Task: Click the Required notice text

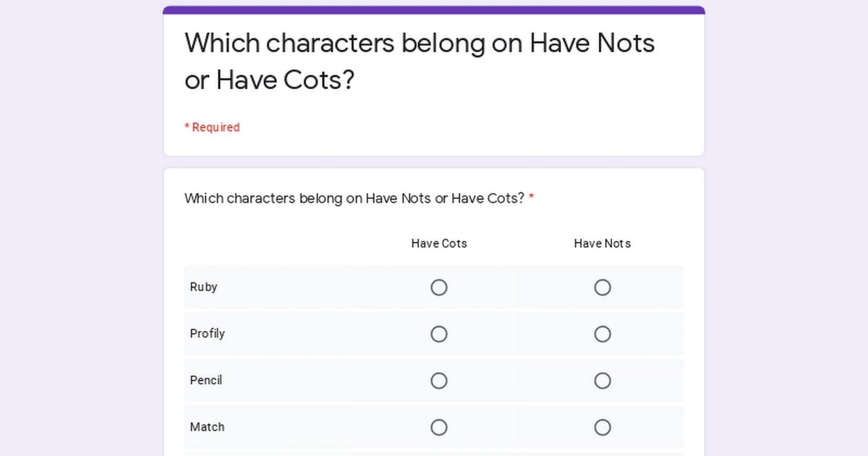Action: [x=212, y=127]
